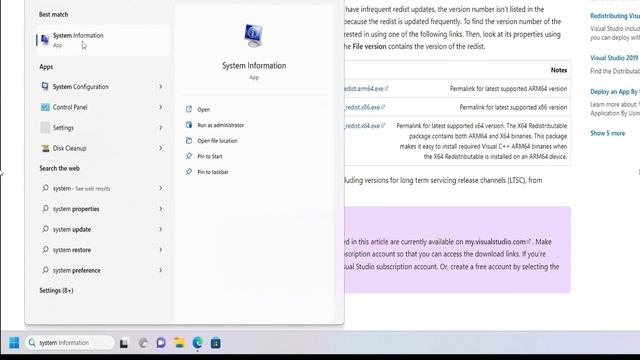Launch Chat app from taskbar
The image size is (640, 360).
(161, 343)
